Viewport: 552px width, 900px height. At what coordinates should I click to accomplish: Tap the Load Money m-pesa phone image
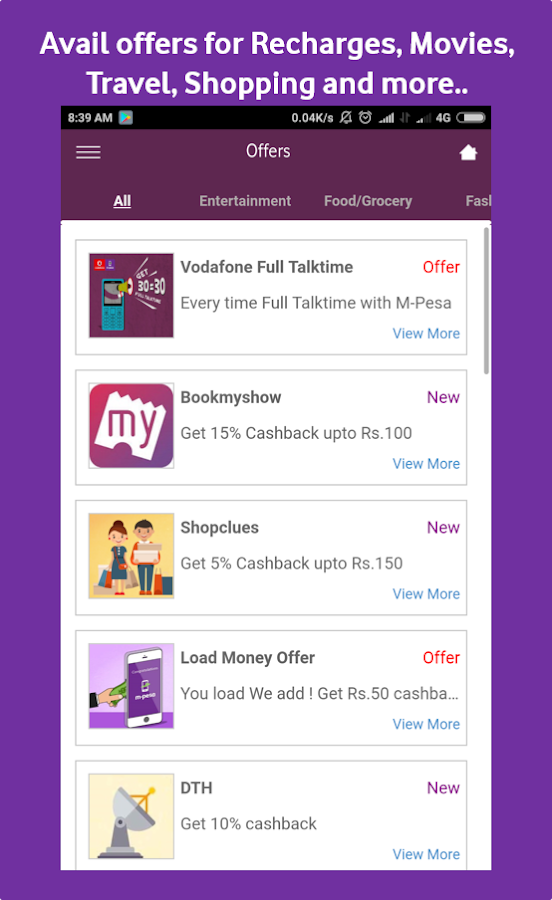pyautogui.click(x=131, y=686)
